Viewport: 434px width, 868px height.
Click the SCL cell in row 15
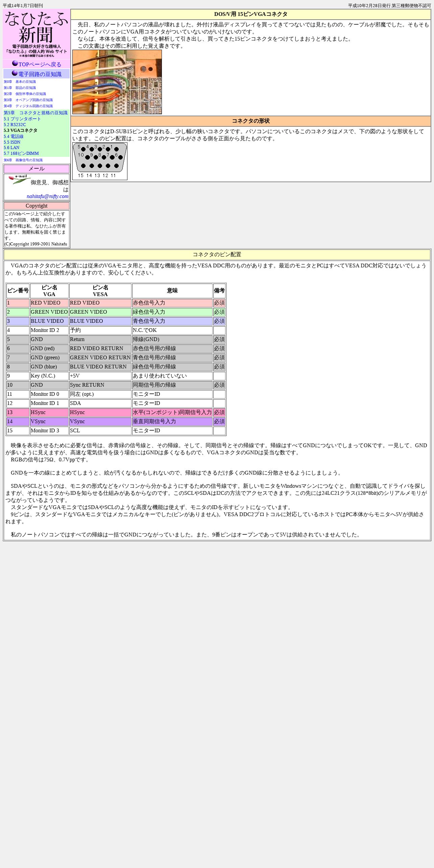click(x=100, y=431)
